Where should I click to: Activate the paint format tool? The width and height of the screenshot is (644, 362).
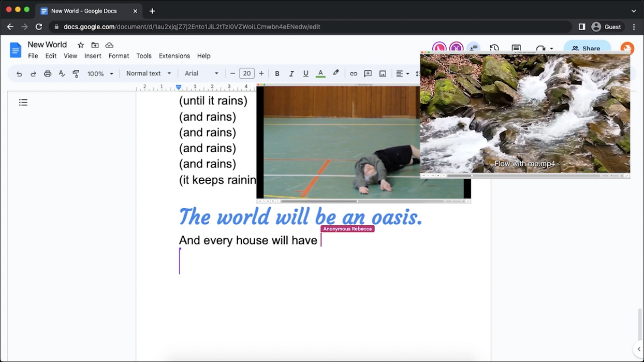pos(76,74)
